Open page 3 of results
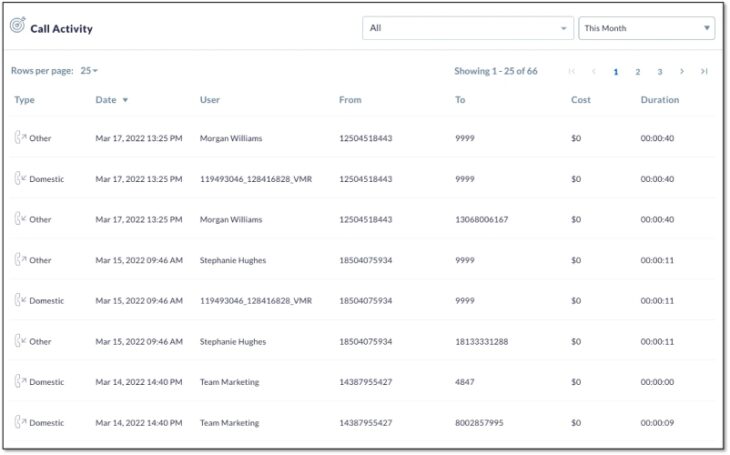Viewport: 730px width, 455px height. [660, 72]
